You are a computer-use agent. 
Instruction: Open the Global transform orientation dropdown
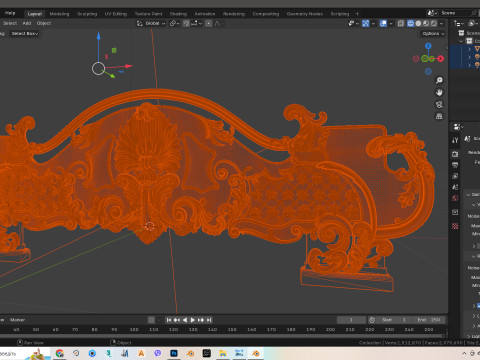(x=151, y=23)
